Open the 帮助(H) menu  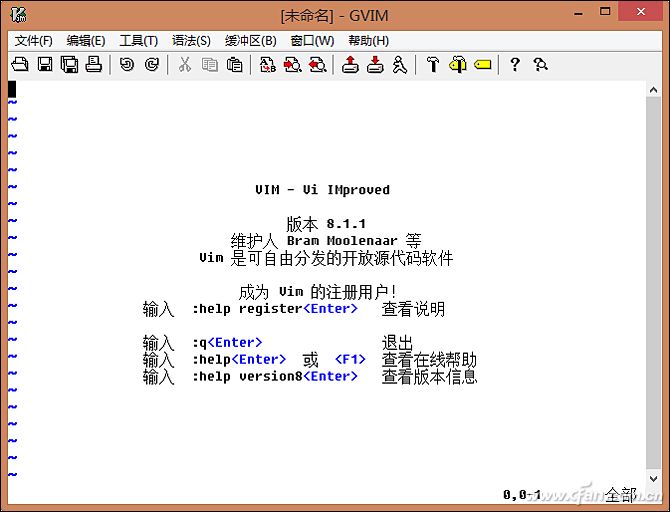(x=369, y=41)
